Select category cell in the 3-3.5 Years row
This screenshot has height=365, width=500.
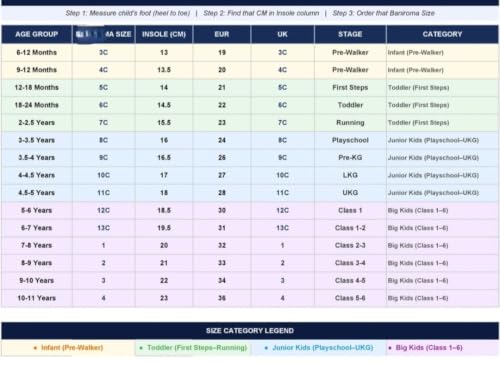click(x=442, y=140)
